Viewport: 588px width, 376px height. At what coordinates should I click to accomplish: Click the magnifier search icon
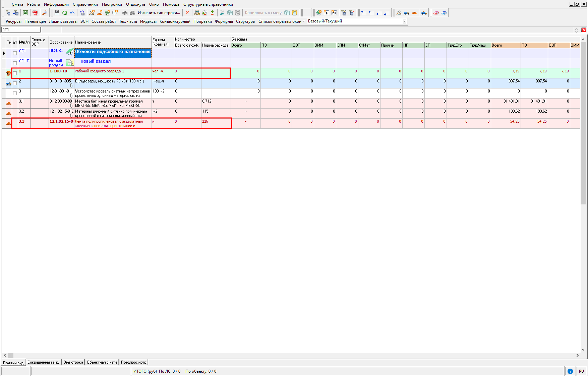pyautogui.click(x=45, y=13)
